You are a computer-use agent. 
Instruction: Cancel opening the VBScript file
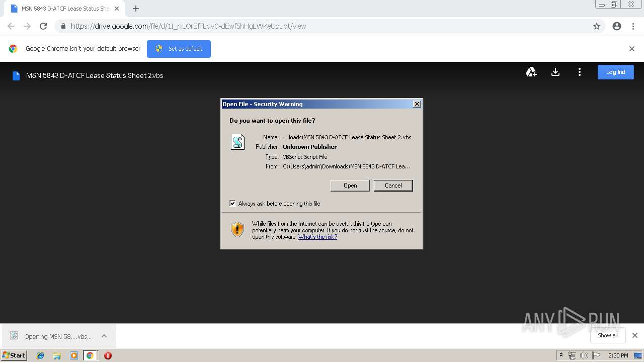point(393,186)
